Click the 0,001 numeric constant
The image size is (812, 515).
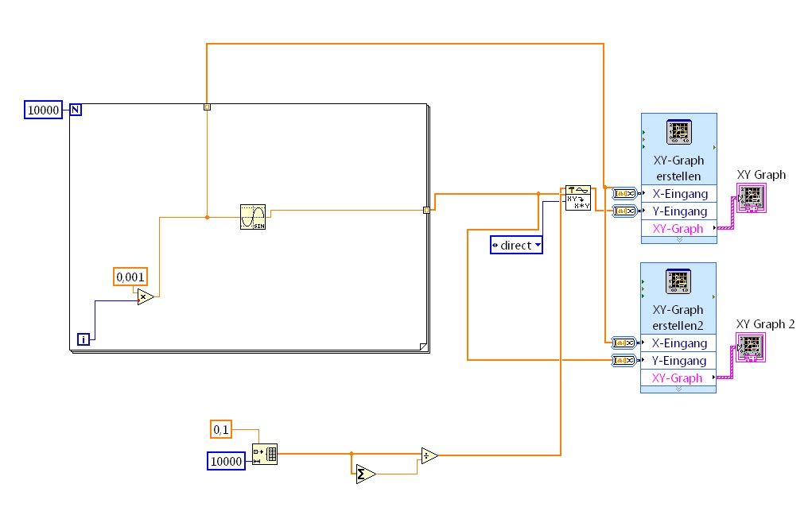130,277
